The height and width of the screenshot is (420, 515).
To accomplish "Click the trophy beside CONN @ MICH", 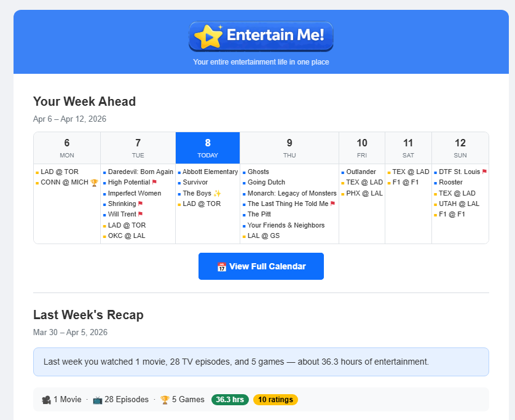I will pyautogui.click(x=93, y=182).
